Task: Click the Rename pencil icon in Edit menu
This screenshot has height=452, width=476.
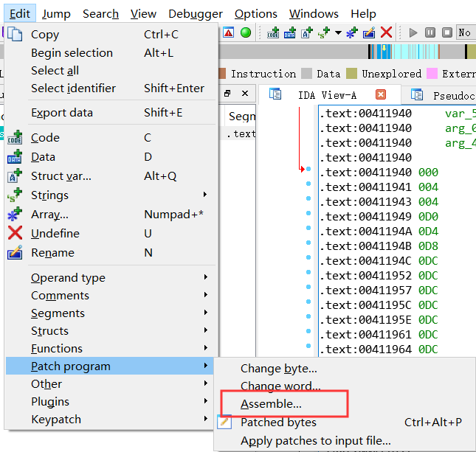Action: click(15, 252)
